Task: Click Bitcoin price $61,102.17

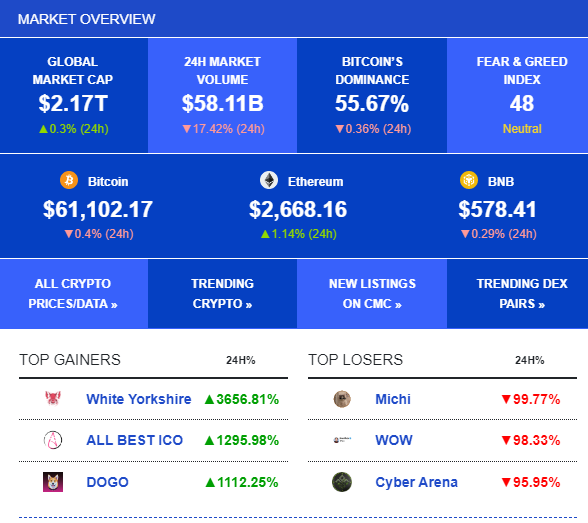Action: [98, 209]
